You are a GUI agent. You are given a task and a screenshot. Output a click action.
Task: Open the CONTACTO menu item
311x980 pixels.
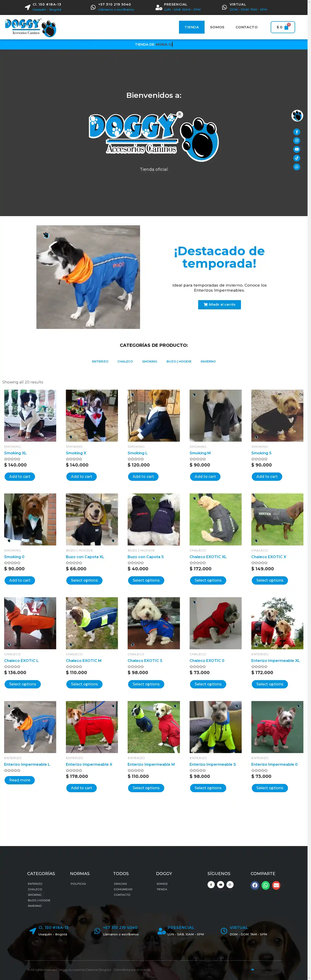pos(246,27)
